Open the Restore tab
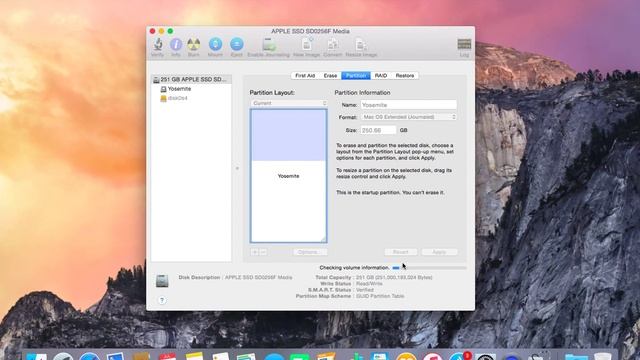The width and height of the screenshot is (640, 360). coord(404,76)
